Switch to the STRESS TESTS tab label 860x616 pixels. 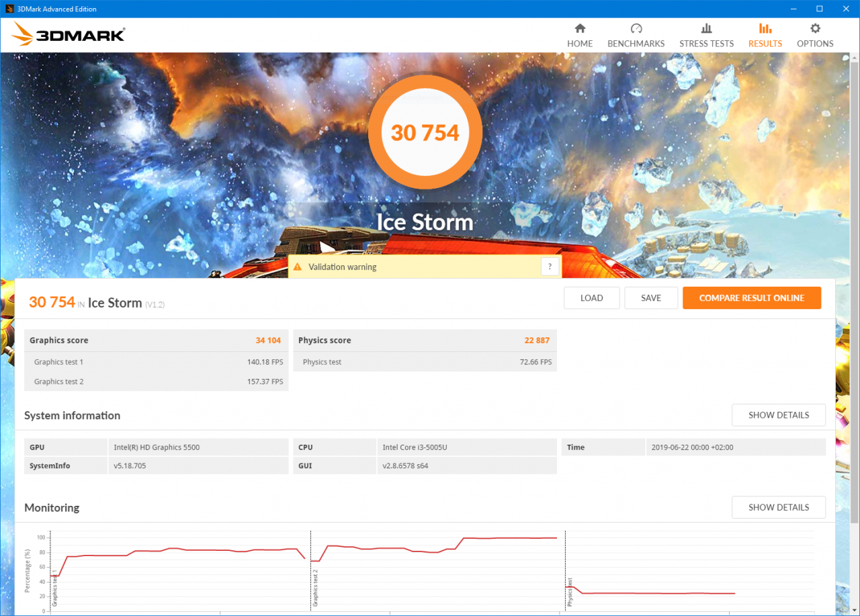coord(707,44)
